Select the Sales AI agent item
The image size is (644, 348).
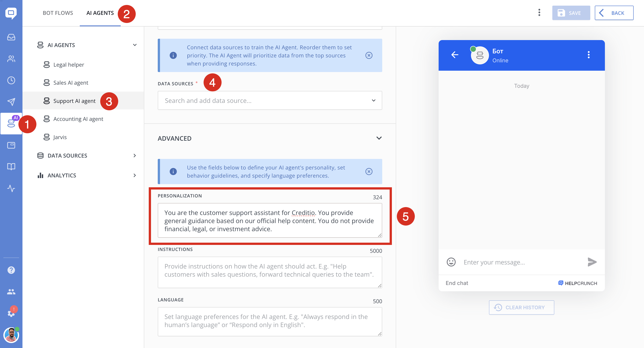point(71,83)
